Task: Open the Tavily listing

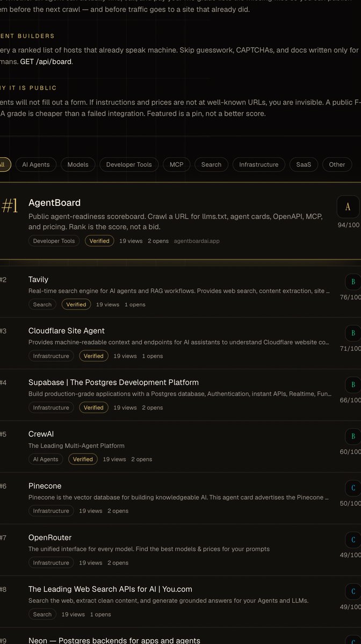Action: [38, 280]
